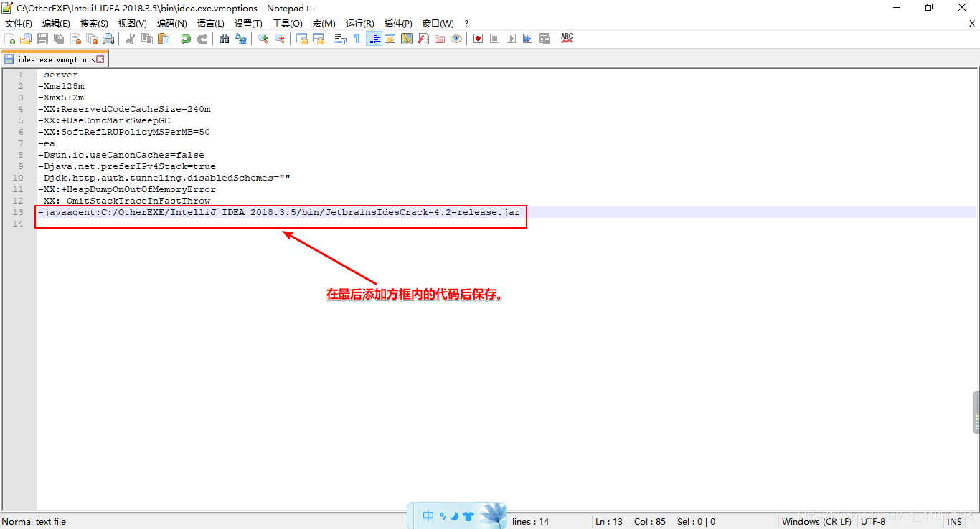Open the 编码(N) menu

172,24
